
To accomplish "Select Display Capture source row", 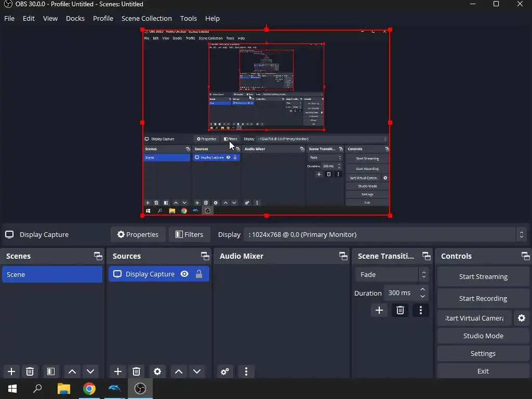I will click(x=159, y=274).
